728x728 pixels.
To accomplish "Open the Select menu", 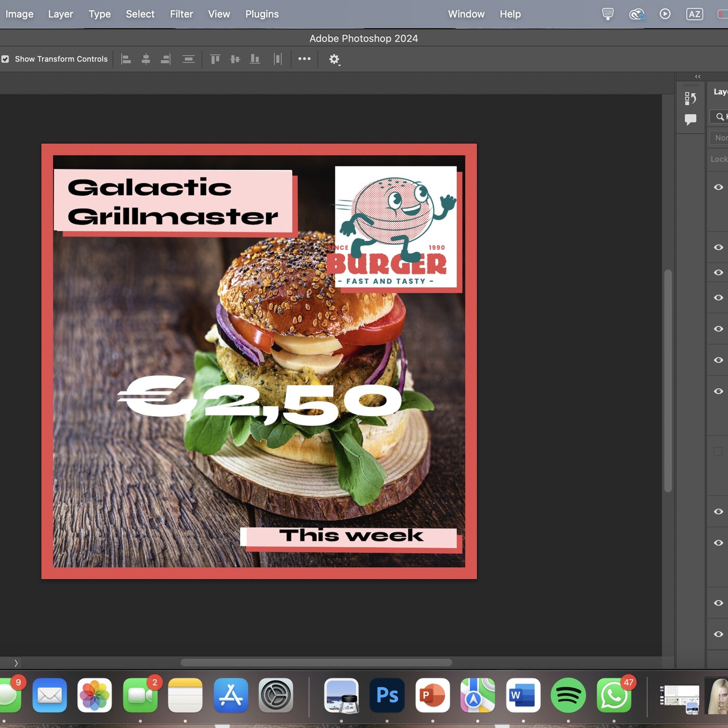I will 140,14.
